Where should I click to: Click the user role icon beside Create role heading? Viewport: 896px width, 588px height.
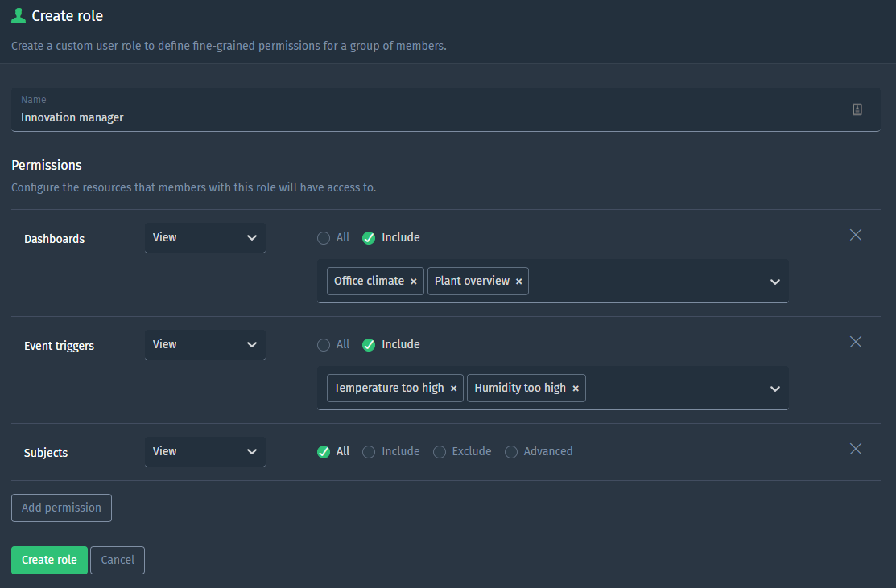tap(18, 14)
